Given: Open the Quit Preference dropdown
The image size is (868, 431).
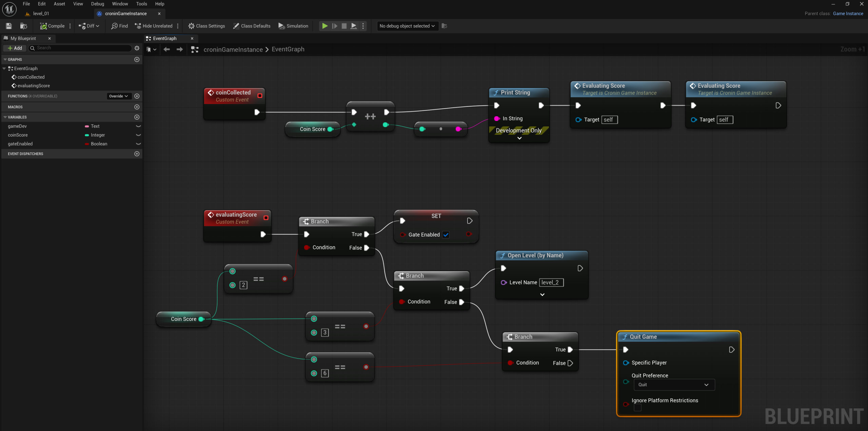Looking at the screenshot, I should 674,385.
